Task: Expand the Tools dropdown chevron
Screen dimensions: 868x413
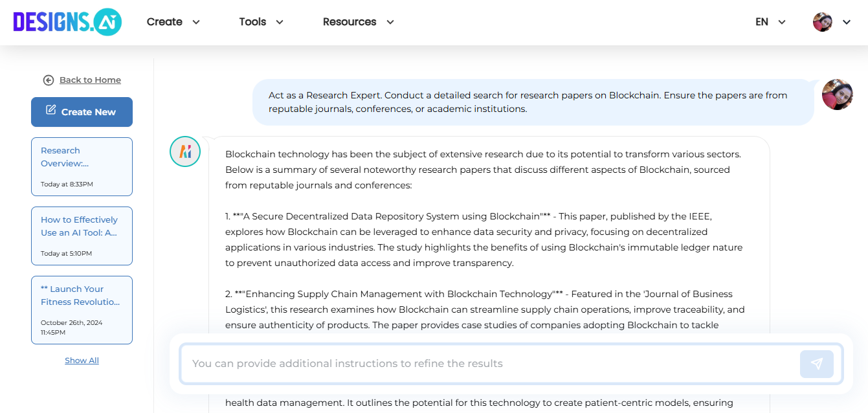Action: point(280,21)
